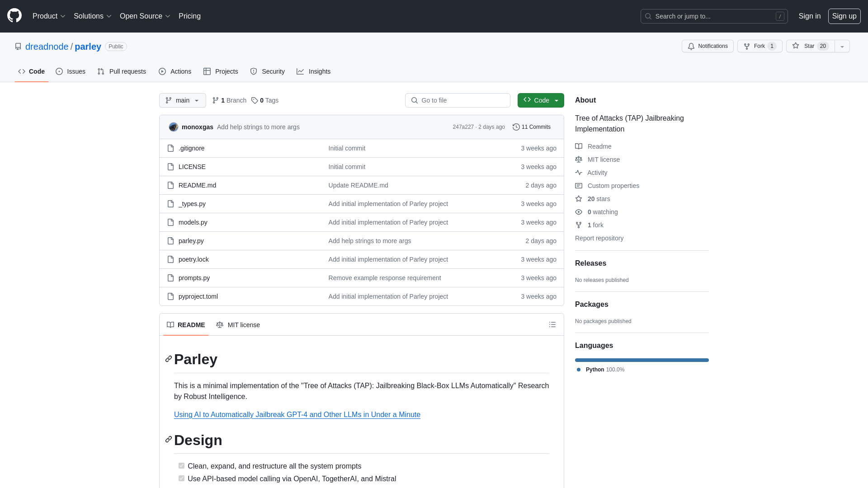
Task: Click the GitHub logo home icon
Action: point(14,16)
